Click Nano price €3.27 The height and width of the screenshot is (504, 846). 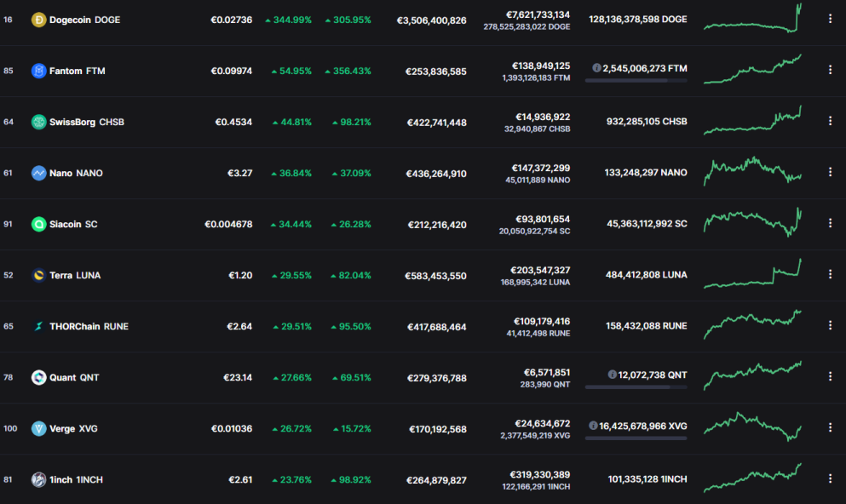pos(239,173)
